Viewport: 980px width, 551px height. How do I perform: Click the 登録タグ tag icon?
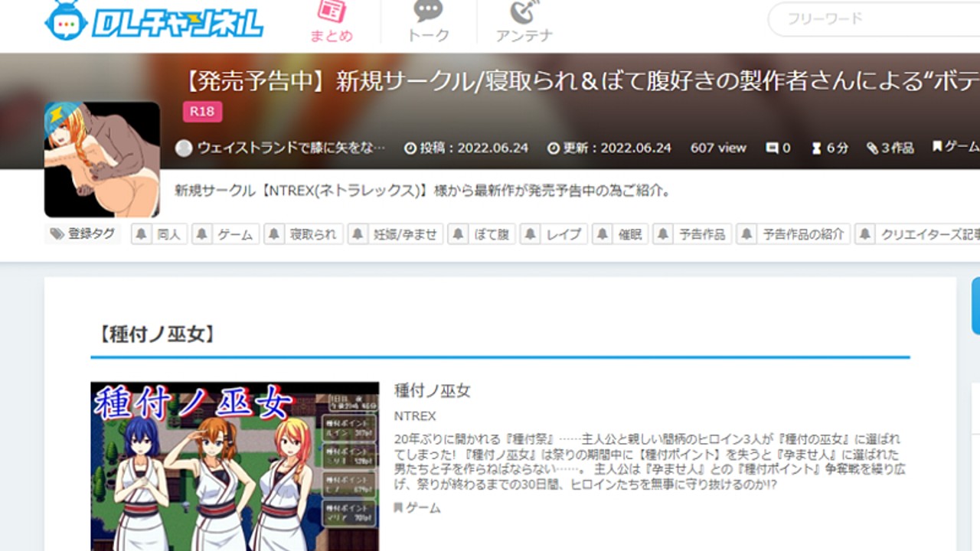coord(67,233)
